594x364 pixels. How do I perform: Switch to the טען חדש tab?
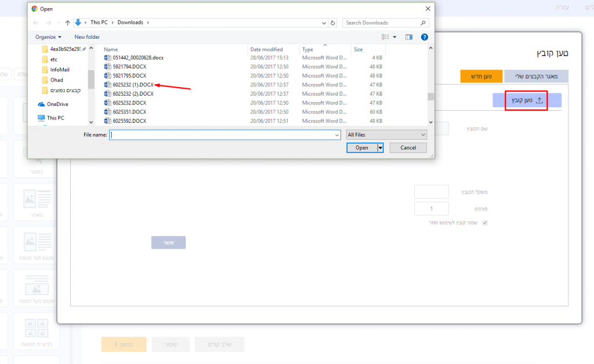(x=480, y=76)
